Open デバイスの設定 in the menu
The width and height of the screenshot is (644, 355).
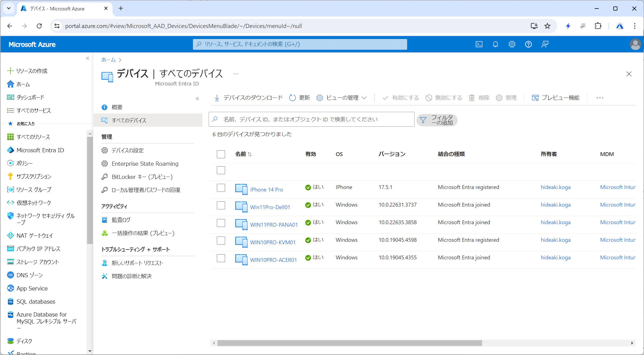coord(128,150)
